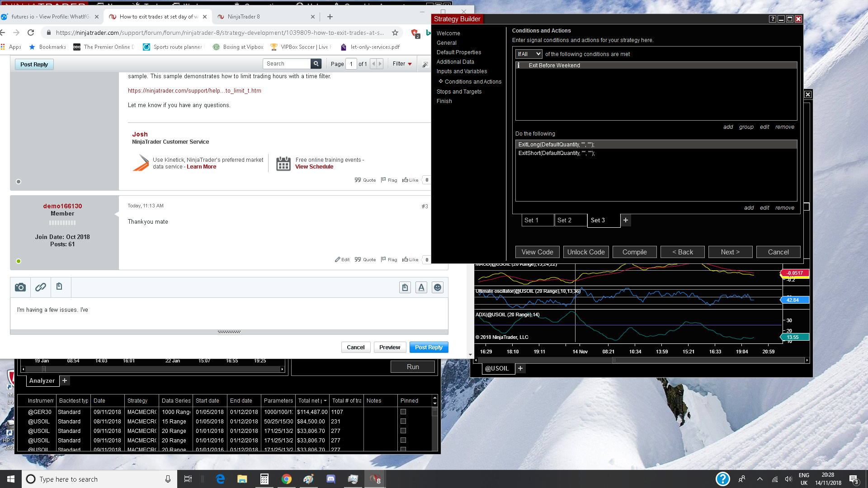Switch to Set 1 tab

coord(537,220)
